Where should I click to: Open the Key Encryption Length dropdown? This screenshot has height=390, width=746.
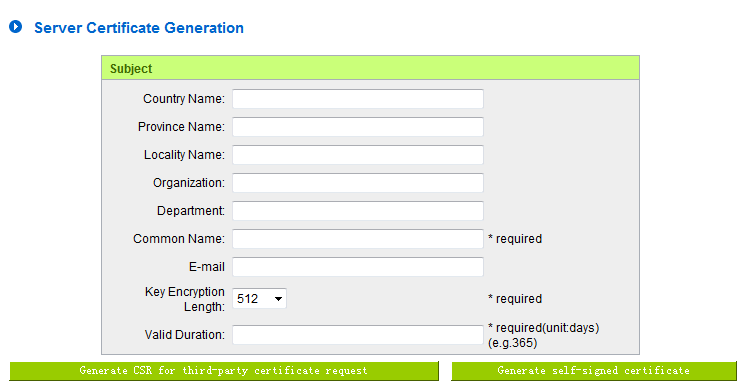[259, 299]
